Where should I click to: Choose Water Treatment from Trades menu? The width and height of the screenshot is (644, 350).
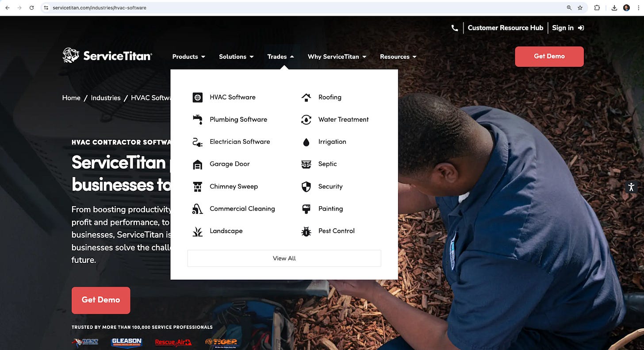[344, 119]
